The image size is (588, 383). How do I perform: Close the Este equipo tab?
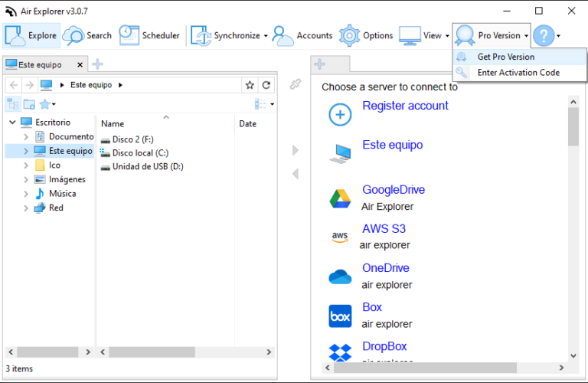click(x=80, y=64)
